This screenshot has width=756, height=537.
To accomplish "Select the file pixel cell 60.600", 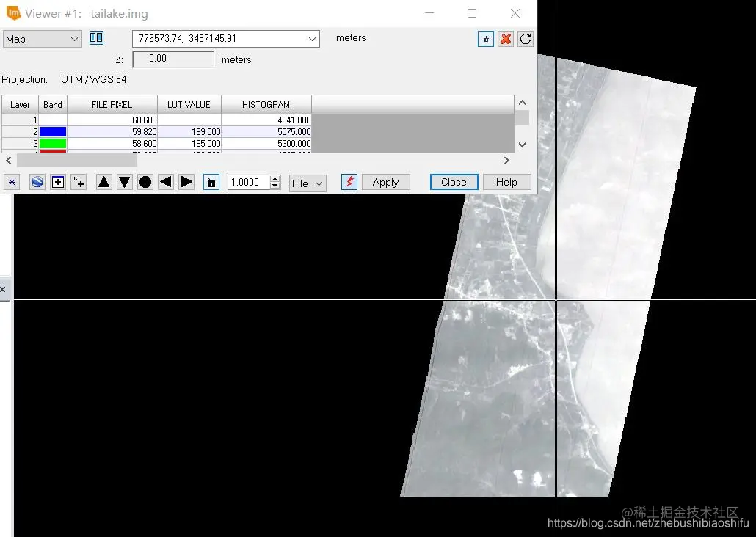I will tap(112, 120).
